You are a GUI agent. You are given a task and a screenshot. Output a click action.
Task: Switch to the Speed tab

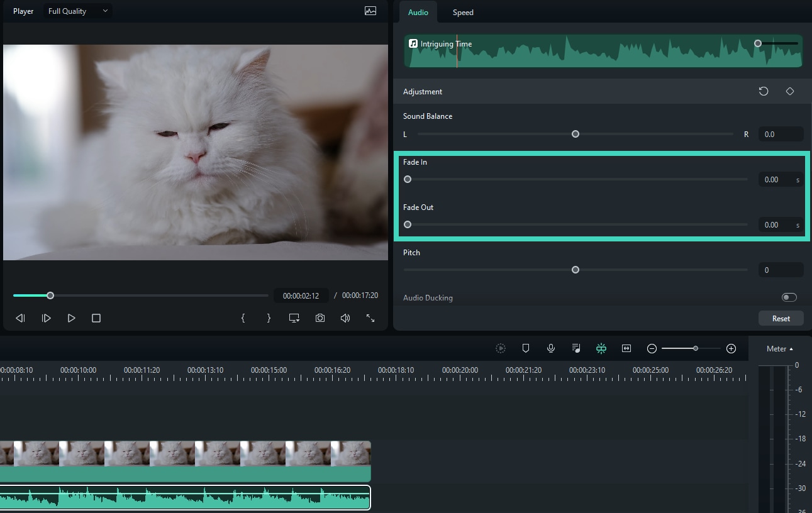coord(463,12)
